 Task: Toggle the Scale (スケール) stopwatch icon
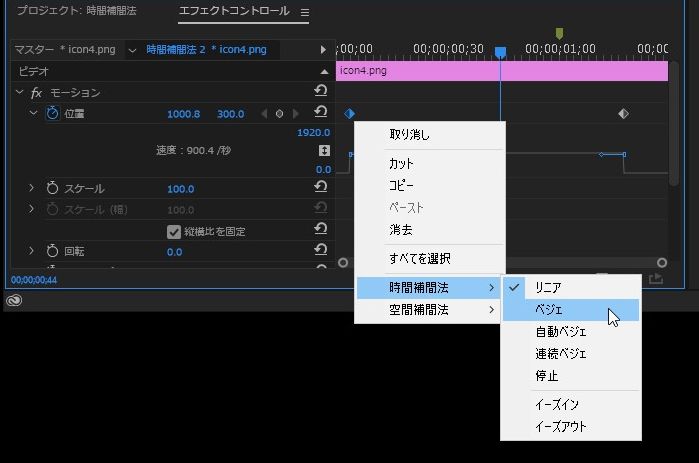coord(52,188)
